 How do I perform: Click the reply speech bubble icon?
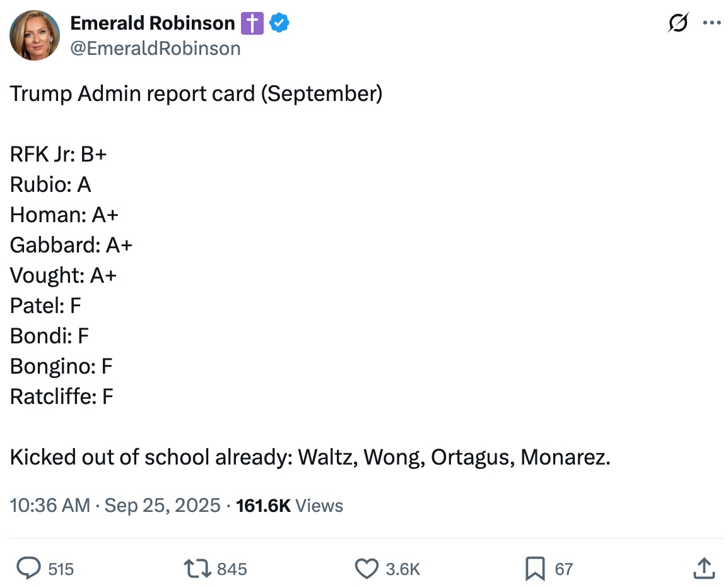tap(28, 569)
